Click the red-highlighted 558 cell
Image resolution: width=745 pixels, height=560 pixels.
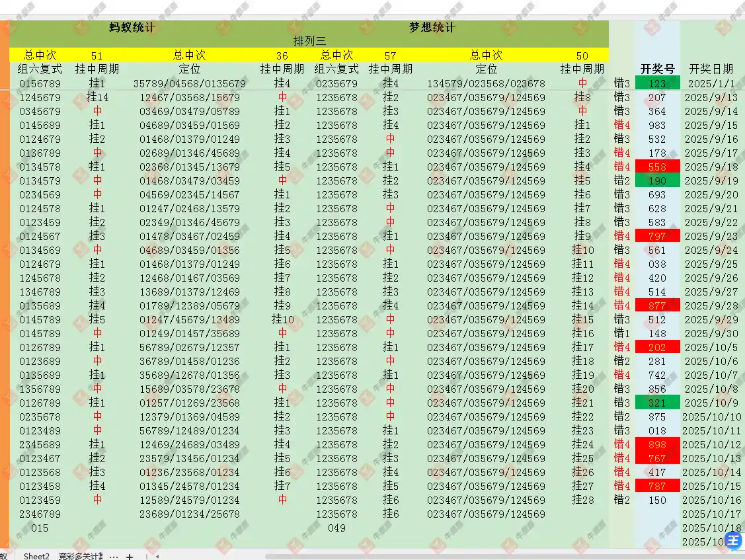657,167
